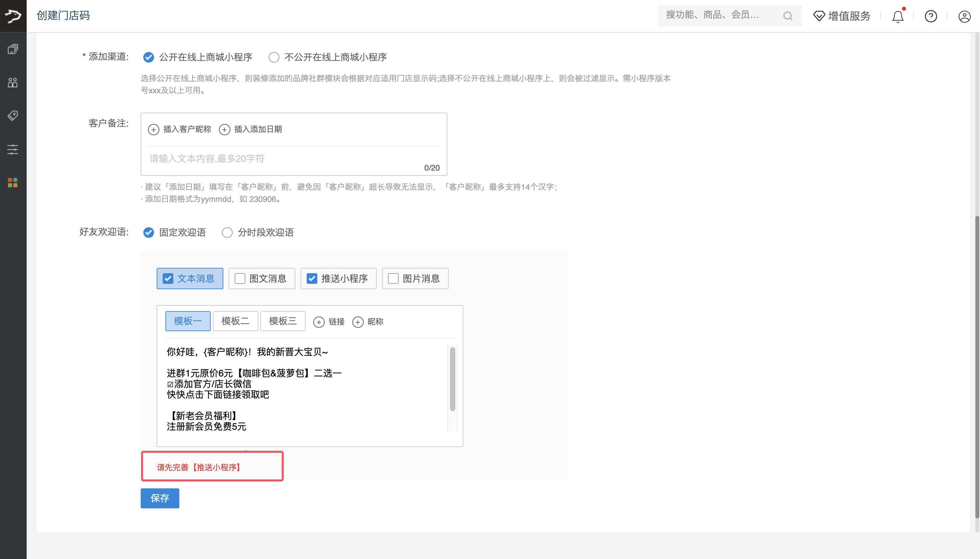The height and width of the screenshot is (559, 980).
Task: Open the help question mark icon
Action: 931,16
